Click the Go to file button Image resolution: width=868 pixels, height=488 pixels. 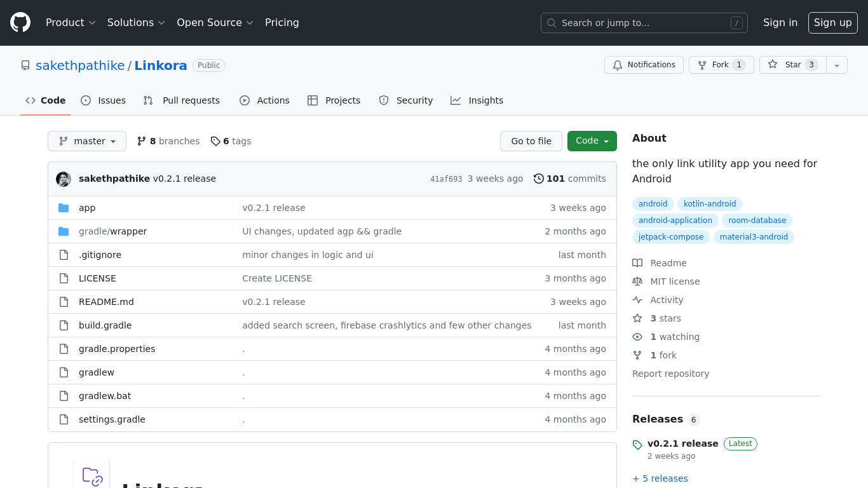[531, 141]
